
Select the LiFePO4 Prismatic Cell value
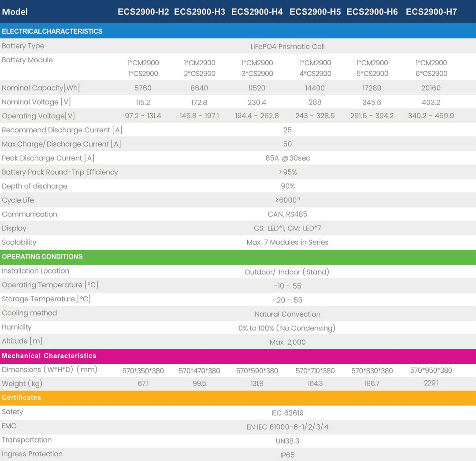(287, 46)
